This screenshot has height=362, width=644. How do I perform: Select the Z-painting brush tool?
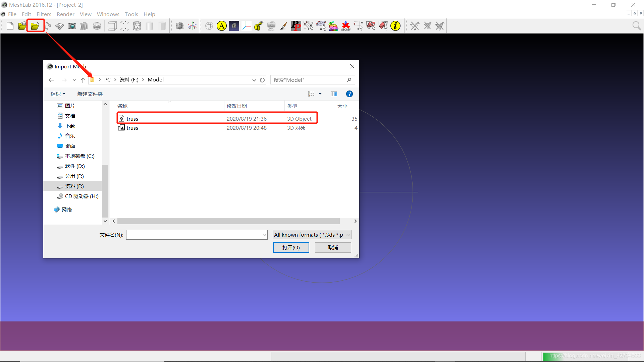(x=283, y=26)
